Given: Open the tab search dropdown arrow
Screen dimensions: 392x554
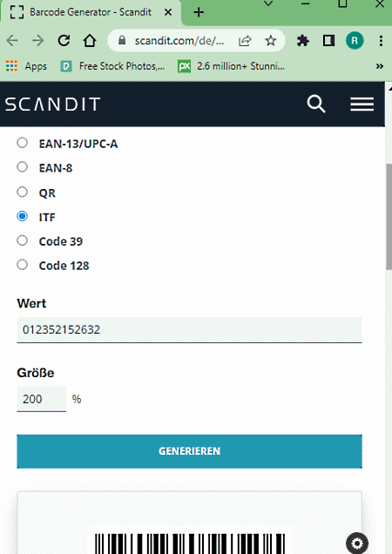Looking at the screenshot, I should click(x=268, y=3).
